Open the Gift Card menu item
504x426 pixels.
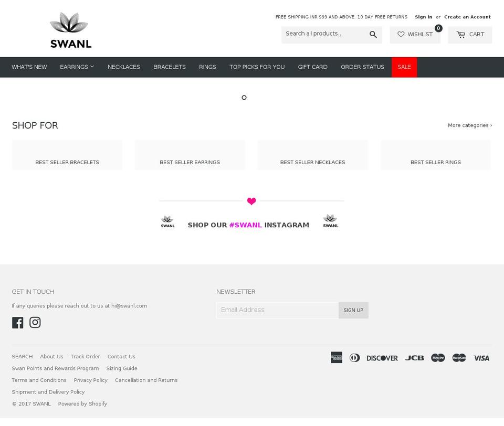312,67
